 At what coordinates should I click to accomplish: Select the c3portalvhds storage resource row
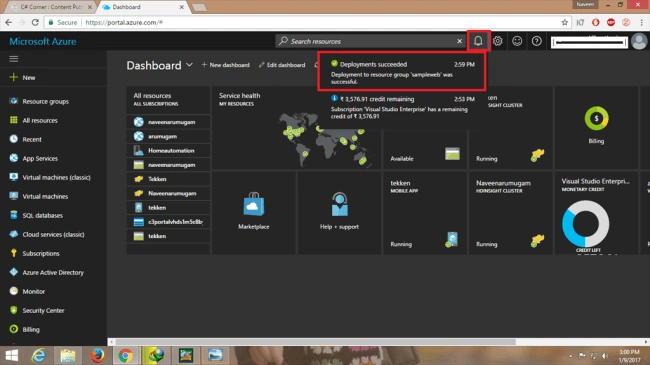[168, 222]
